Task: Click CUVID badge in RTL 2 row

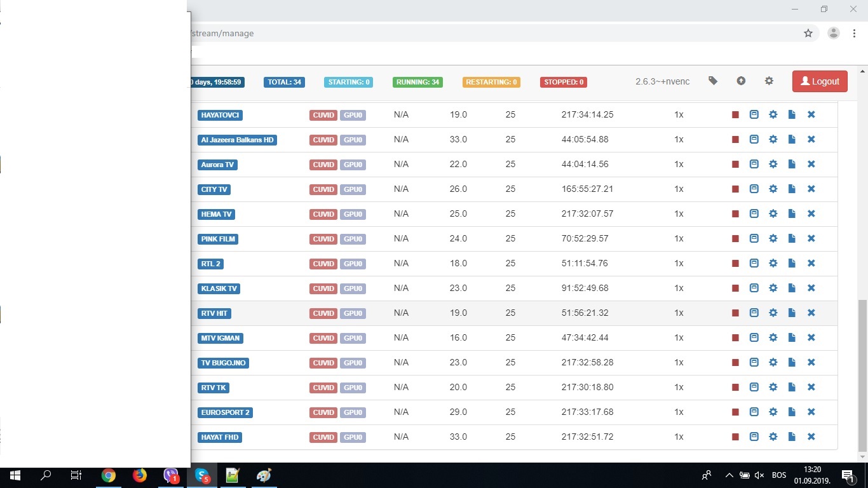Action: point(323,264)
